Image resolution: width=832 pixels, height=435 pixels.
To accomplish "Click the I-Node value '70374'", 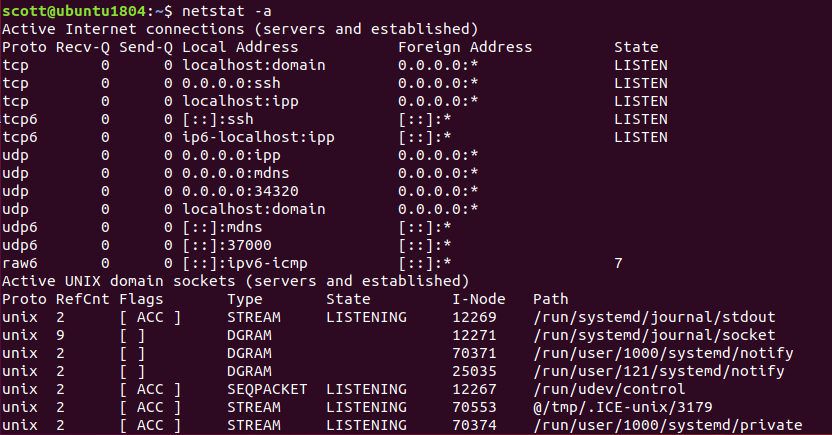I will pos(474,425).
